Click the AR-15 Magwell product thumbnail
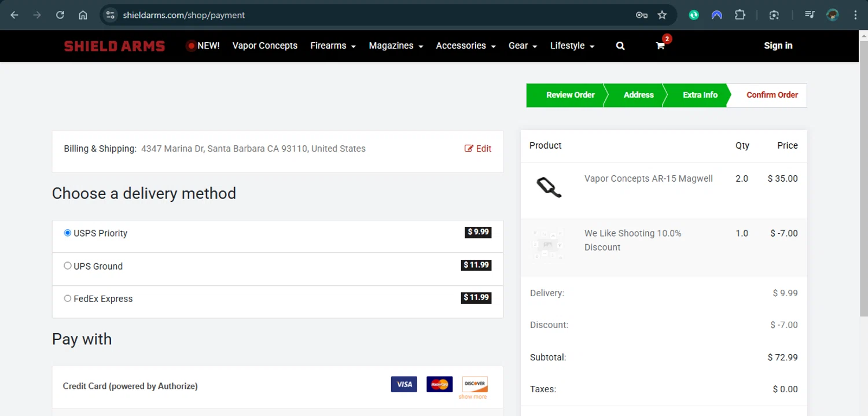 coord(549,187)
